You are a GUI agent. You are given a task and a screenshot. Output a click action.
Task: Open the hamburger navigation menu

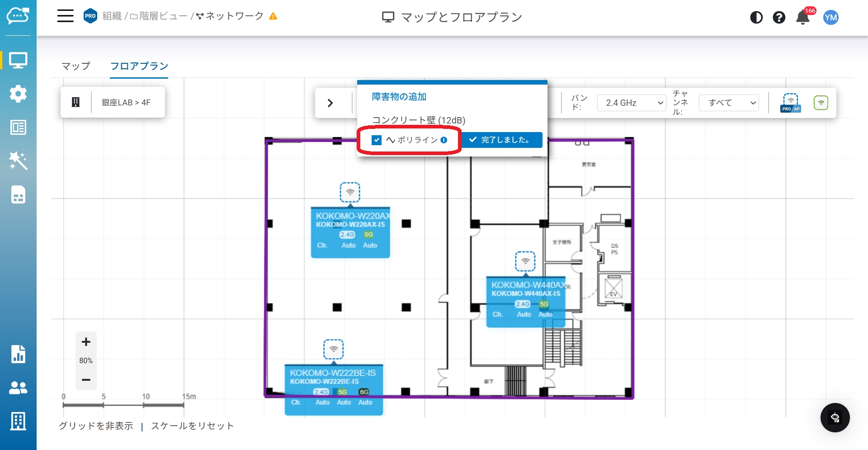(65, 16)
